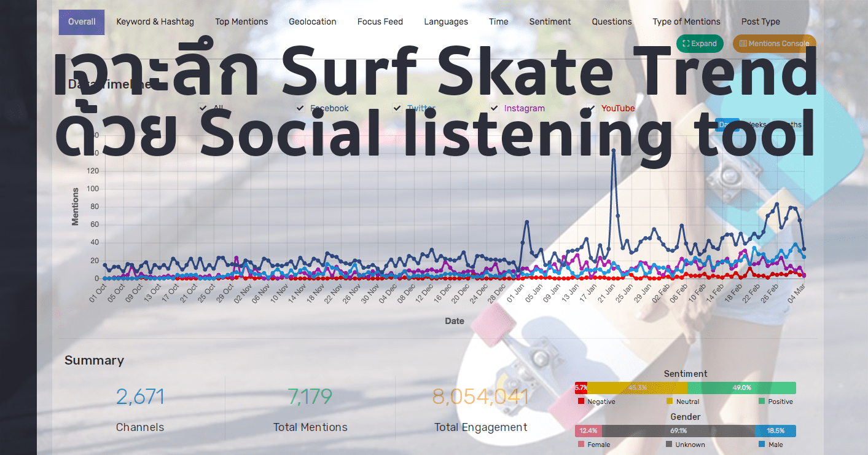Open the Mentions Console button
The image size is (868, 455).
[775, 44]
